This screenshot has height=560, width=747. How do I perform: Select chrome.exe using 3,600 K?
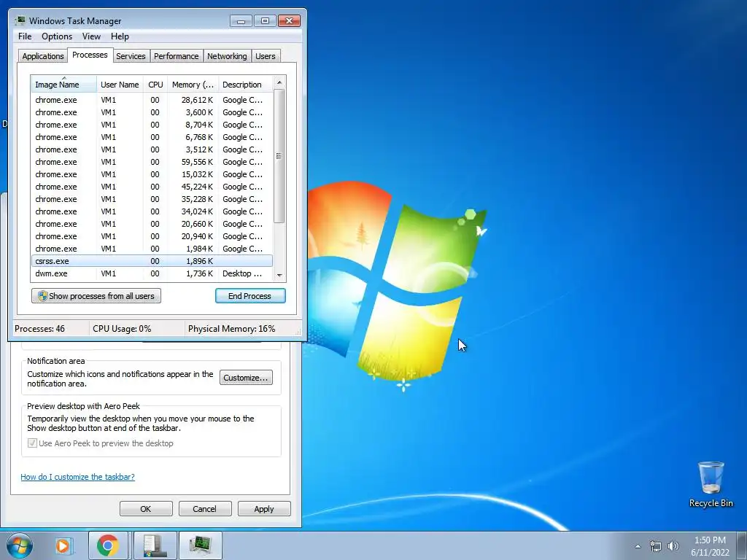pos(152,112)
